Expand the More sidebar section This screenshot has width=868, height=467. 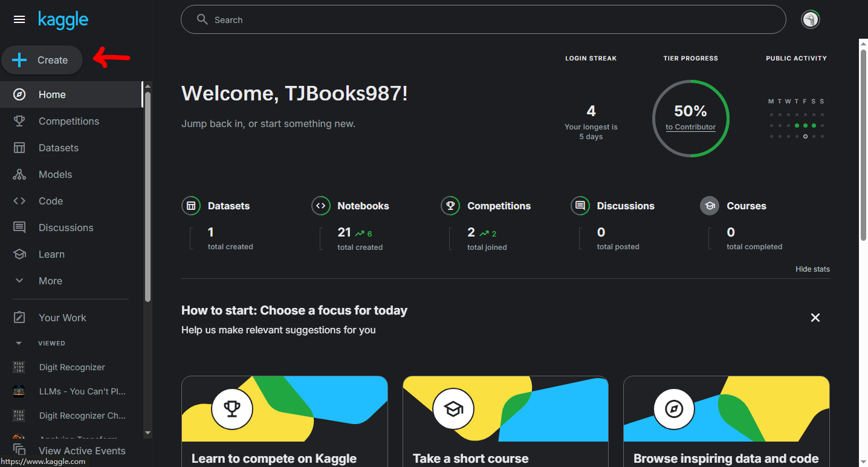(50, 281)
